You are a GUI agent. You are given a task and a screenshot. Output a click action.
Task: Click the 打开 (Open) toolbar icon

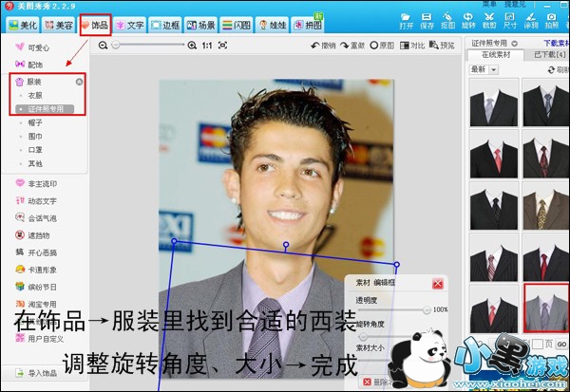406,19
